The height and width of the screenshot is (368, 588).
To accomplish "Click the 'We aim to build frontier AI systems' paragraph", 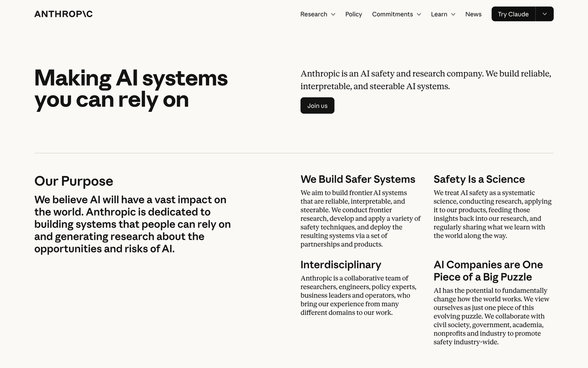I will pos(361,218).
